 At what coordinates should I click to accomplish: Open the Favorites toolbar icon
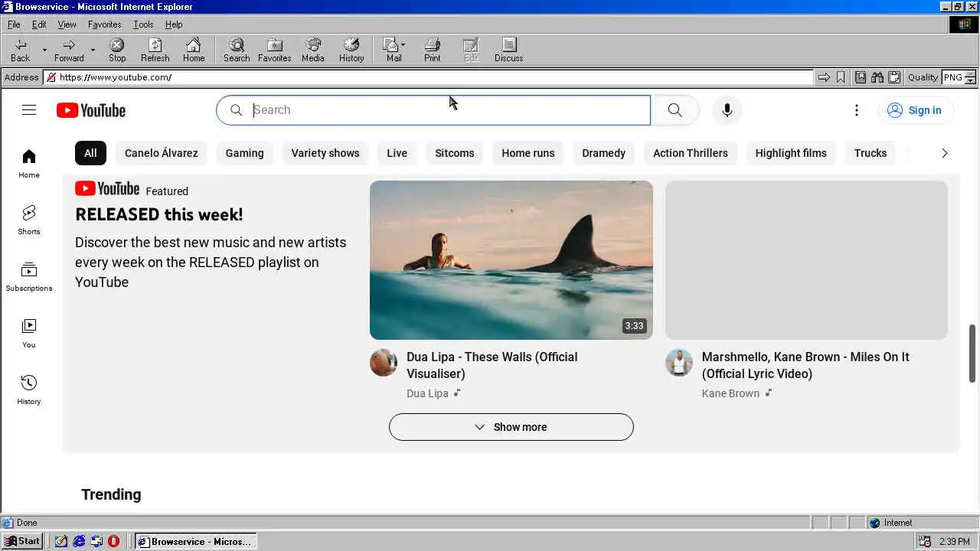274,51
